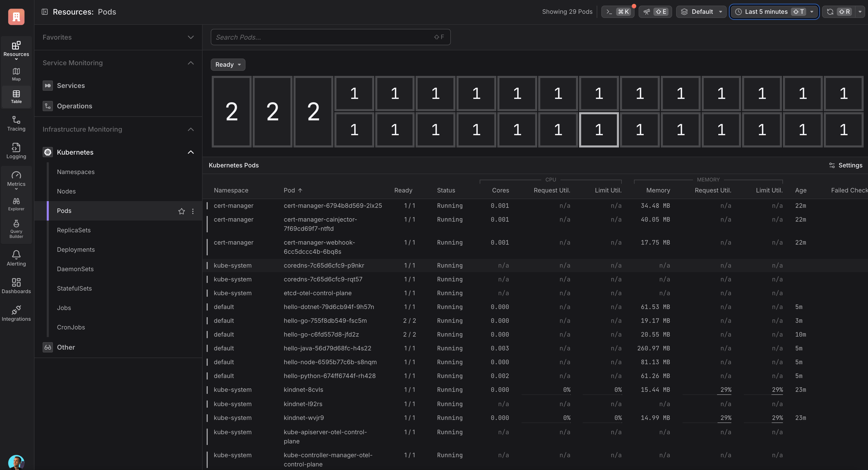This screenshot has width=868, height=470.
Task: Open Dashboards from the left sidebar
Action: point(16,286)
